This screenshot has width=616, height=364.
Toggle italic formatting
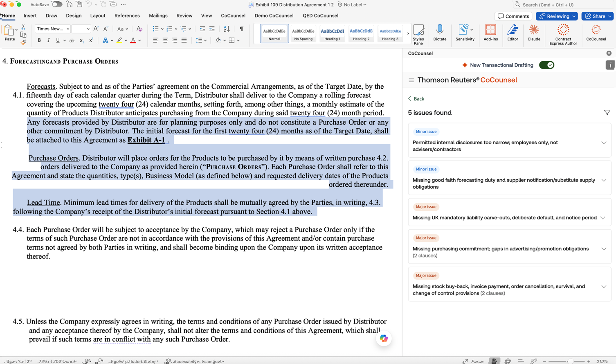[x=49, y=40]
